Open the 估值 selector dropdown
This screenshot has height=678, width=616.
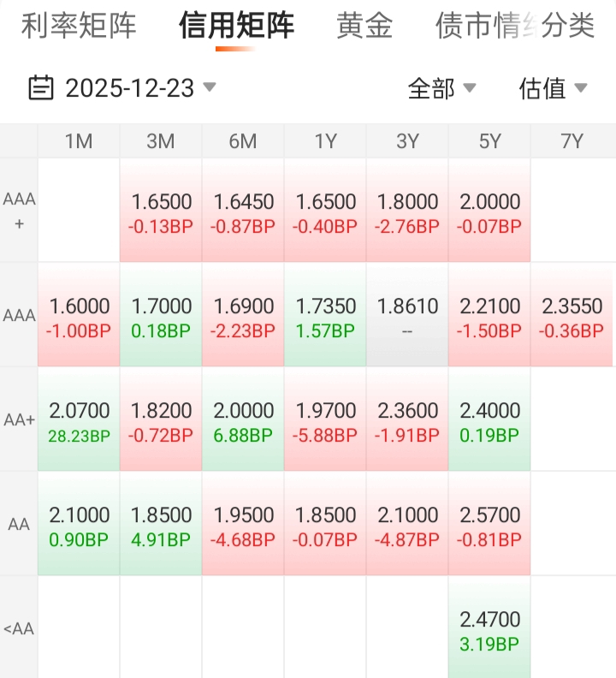553,87
